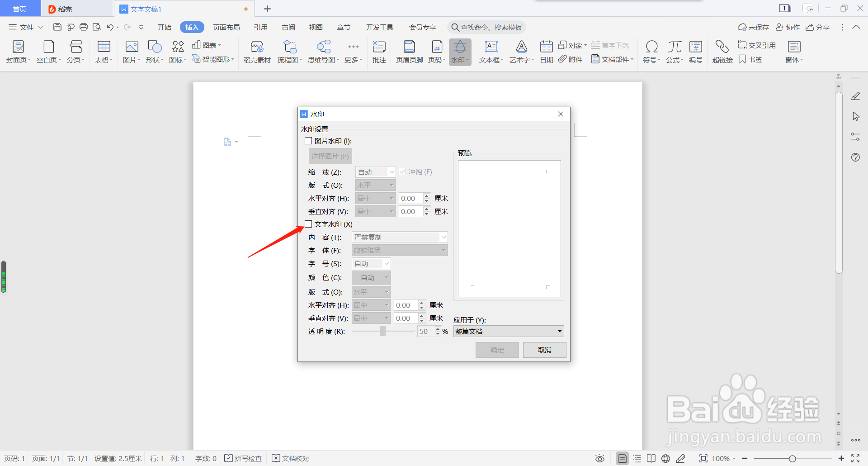Insert a formula (公式)
This screenshot has width=868, height=466.
tap(675, 52)
